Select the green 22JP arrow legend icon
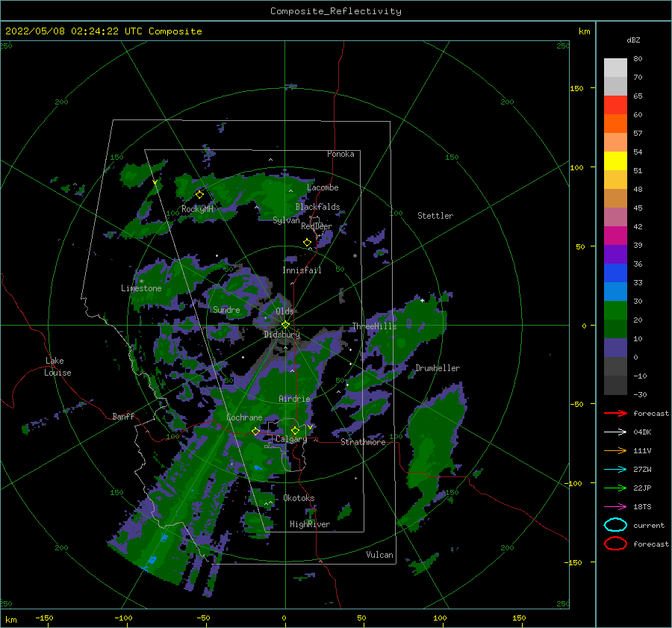Viewport: 672px width, 628px height. tap(615, 488)
